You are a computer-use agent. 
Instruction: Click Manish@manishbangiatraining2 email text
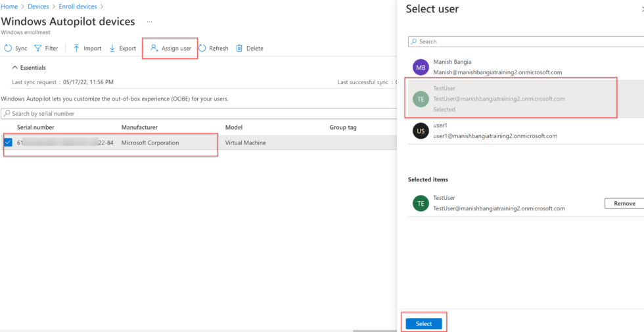pos(497,72)
